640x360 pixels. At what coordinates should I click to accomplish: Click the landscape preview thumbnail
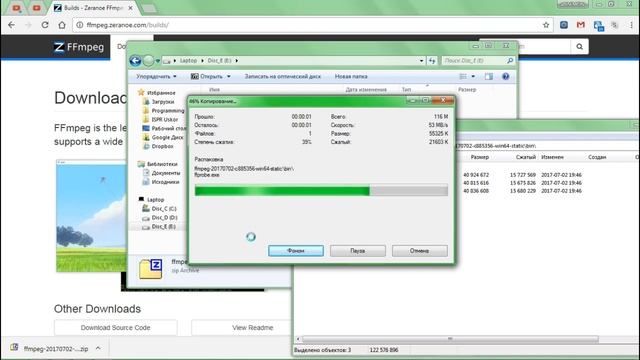pos(91,216)
